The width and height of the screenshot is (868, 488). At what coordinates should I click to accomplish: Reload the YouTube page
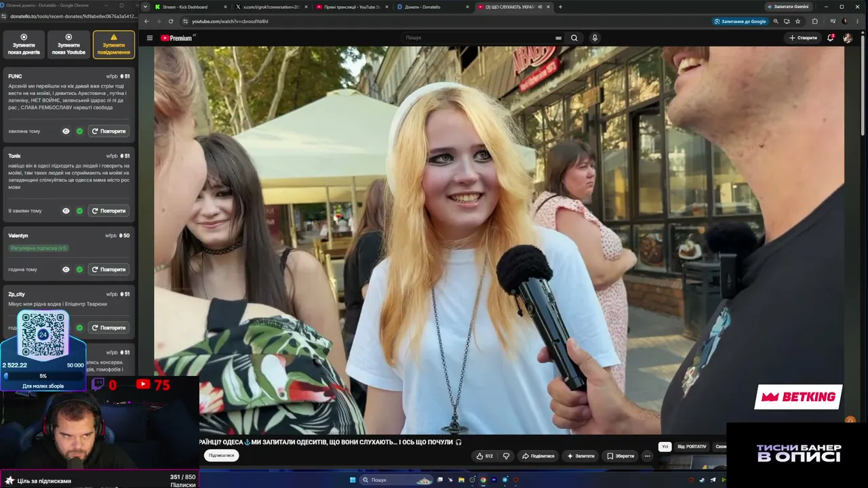(171, 21)
